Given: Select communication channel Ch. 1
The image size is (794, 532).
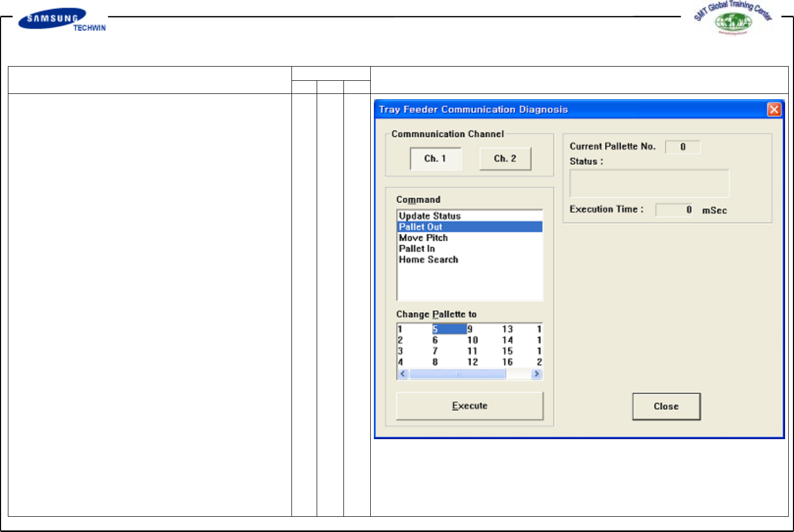Looking at the screenshot, I should pyautogui.click(x=435, y=158).
